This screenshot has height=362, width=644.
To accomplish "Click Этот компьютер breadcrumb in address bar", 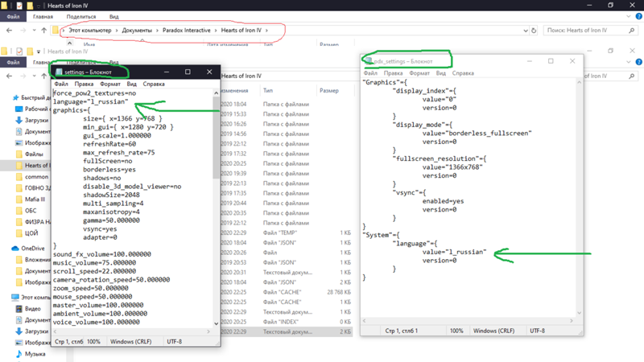I will point(90,31).
